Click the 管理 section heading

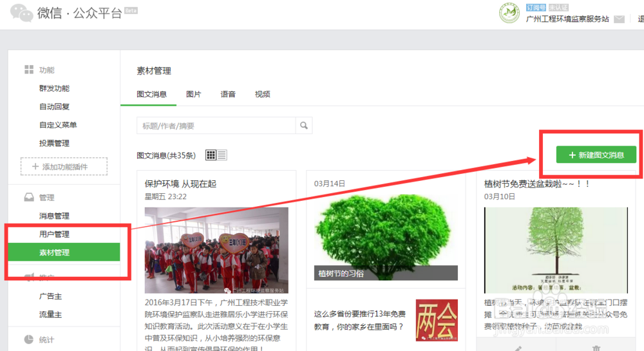tap(46, 198)
